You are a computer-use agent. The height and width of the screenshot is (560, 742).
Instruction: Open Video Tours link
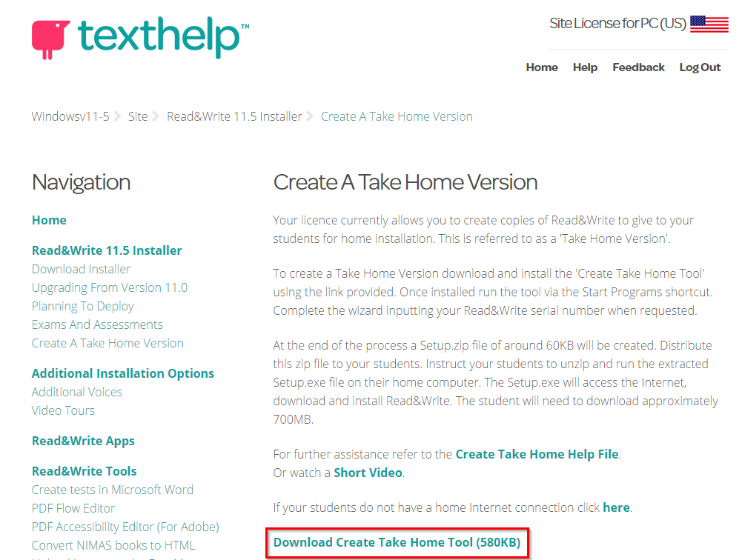click(63, 410)
